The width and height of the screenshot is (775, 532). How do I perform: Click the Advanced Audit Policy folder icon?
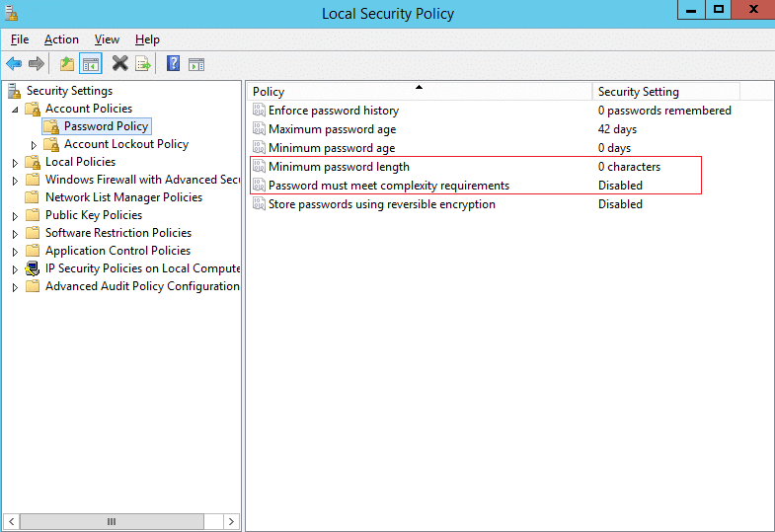point(33,286)
